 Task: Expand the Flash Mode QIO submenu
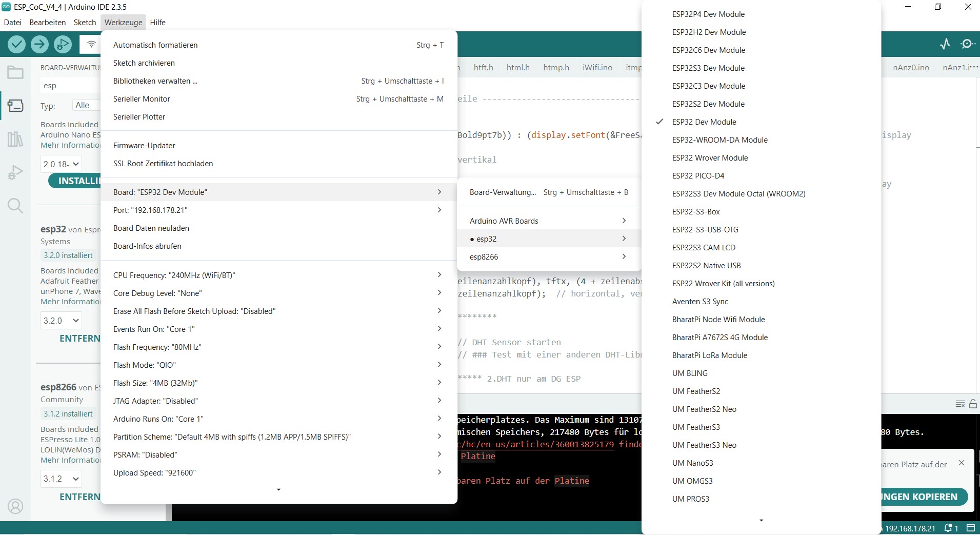pos(278,365)
